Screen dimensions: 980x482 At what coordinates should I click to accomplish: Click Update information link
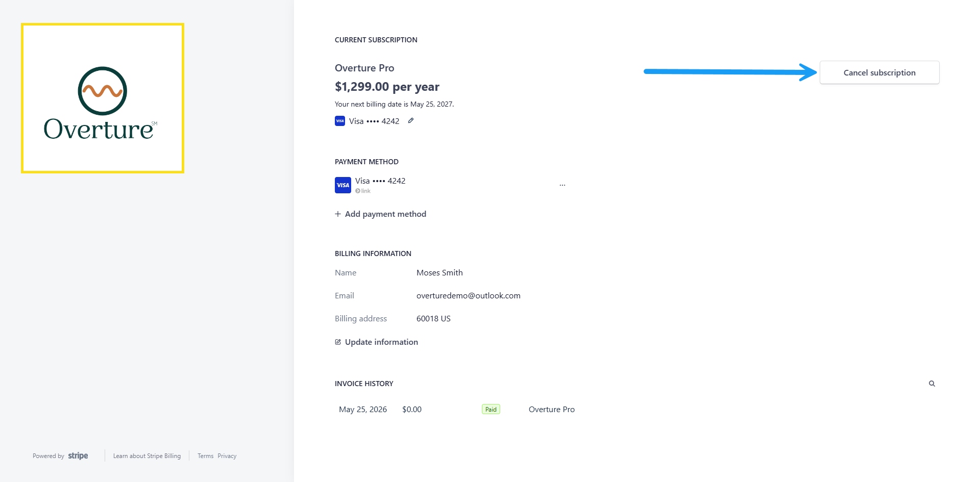click(x=376, y=342)
